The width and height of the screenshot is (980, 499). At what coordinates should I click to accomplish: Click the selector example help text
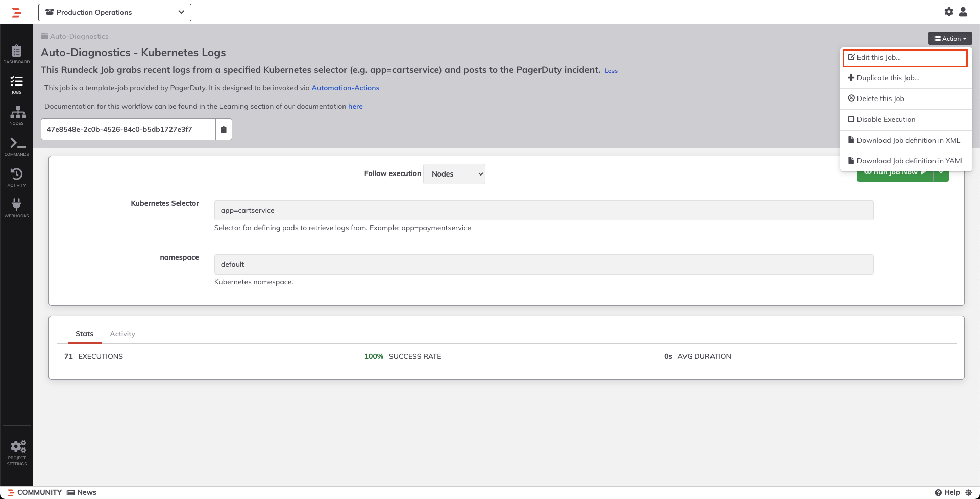pyautogui.click(x=342, y=228)
